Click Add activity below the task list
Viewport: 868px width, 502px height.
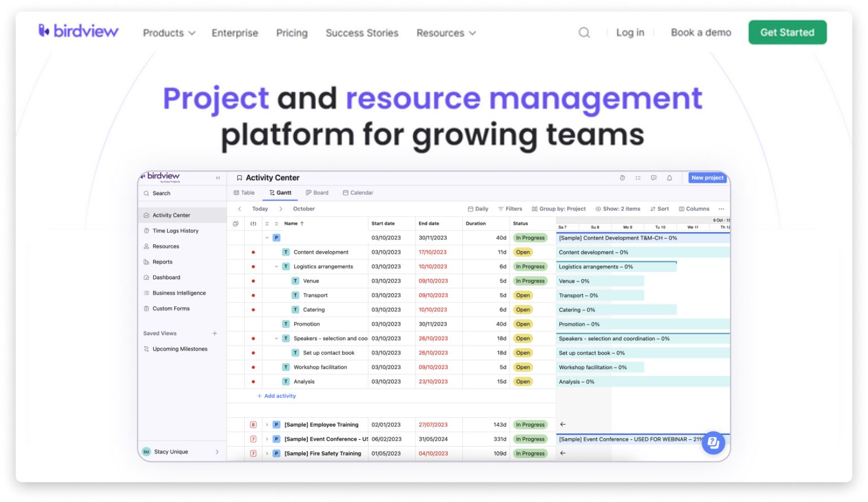click(x=276, y=396)
